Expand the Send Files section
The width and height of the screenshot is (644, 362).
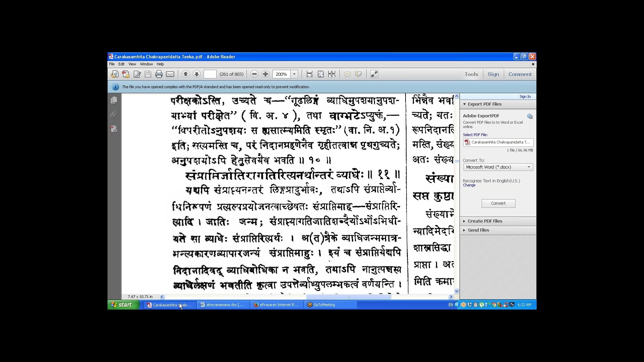click(x=478, y=230)
